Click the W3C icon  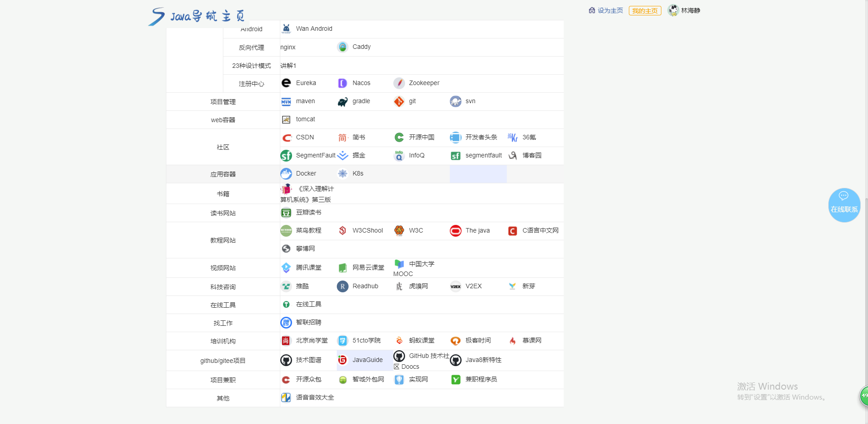pyautogui.click(x=399, y=231)
